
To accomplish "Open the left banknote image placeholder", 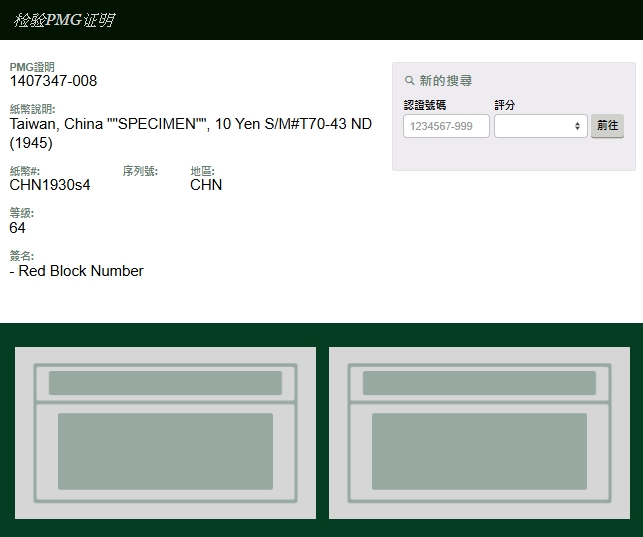I will pyautogui.click(x=165, y=433).
